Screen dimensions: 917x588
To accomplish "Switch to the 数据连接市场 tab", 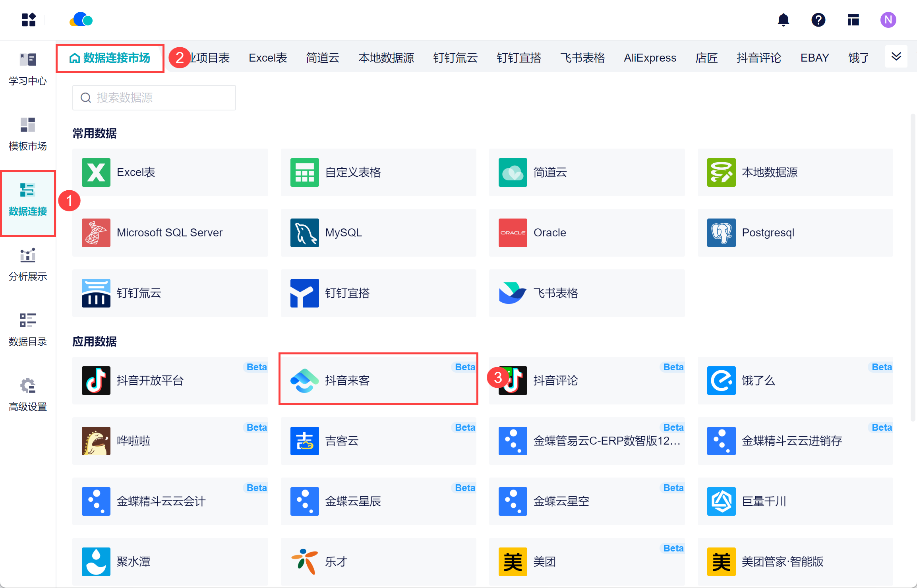I will click(110, 58).
